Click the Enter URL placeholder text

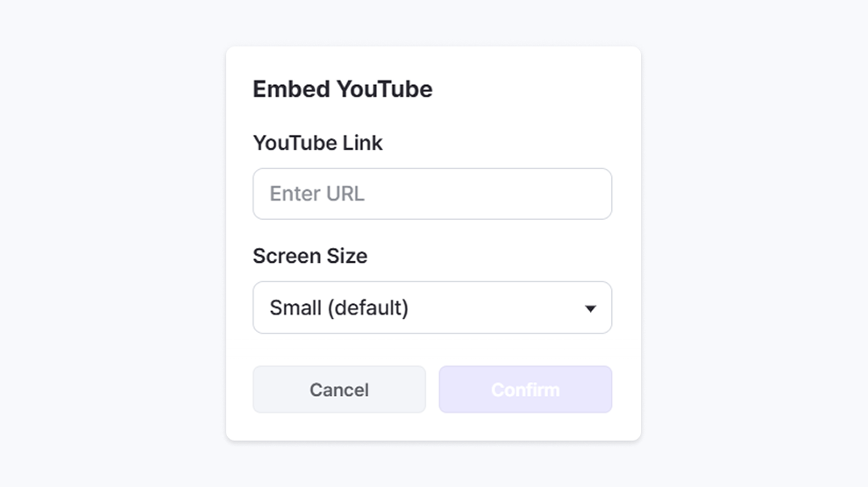tap(317, 194)
